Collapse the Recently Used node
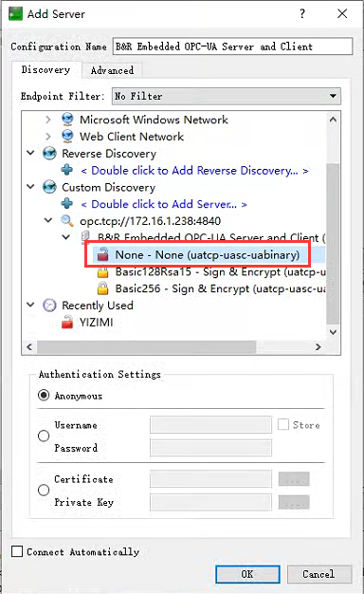 (30, 305)
